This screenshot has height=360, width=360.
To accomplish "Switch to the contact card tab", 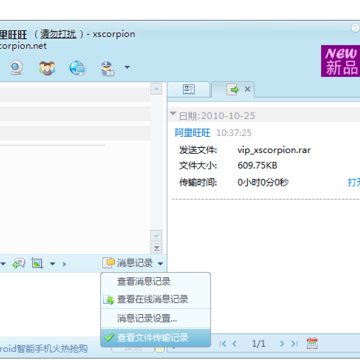I will [189, 89].
